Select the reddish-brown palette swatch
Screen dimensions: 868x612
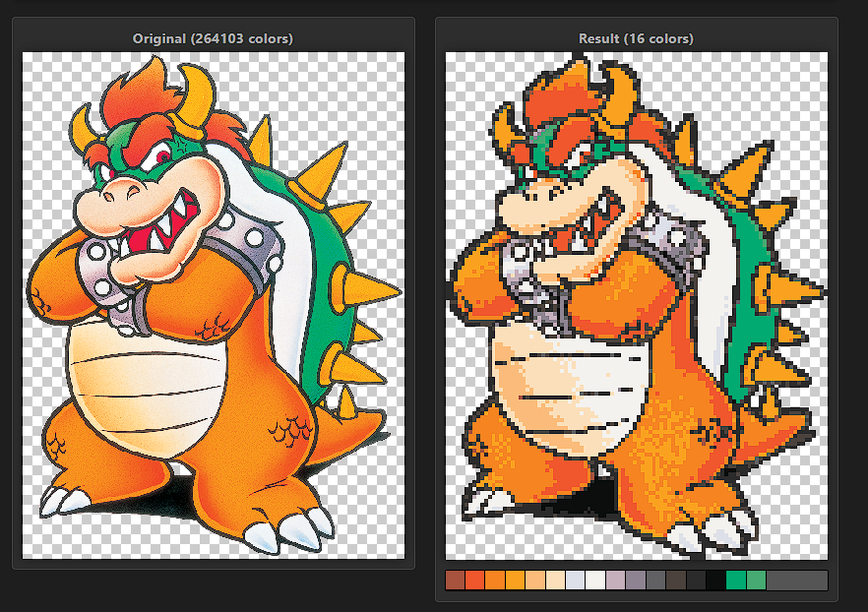(x=455, y=581)
